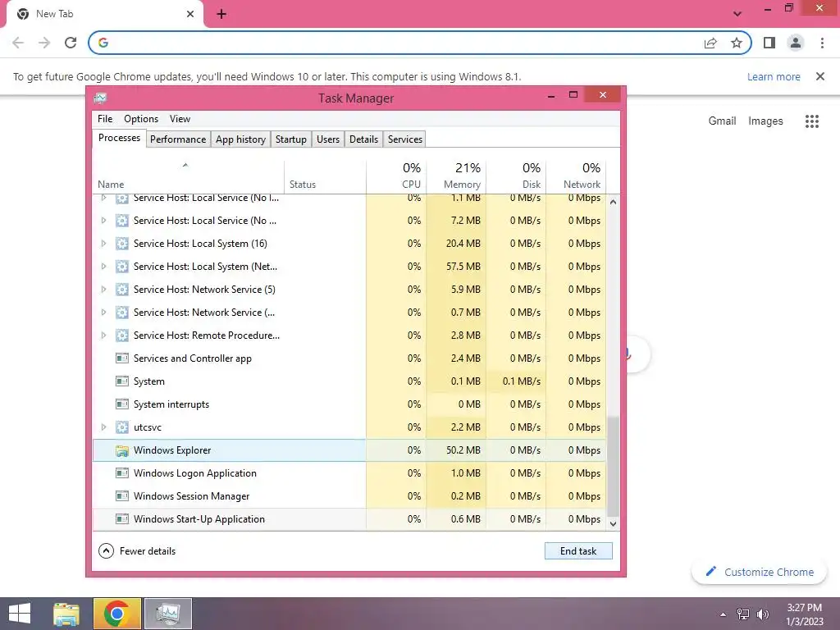Viewport: 840px width, 630px height.
Task: Click the End task button
Action: click(578, 551)
